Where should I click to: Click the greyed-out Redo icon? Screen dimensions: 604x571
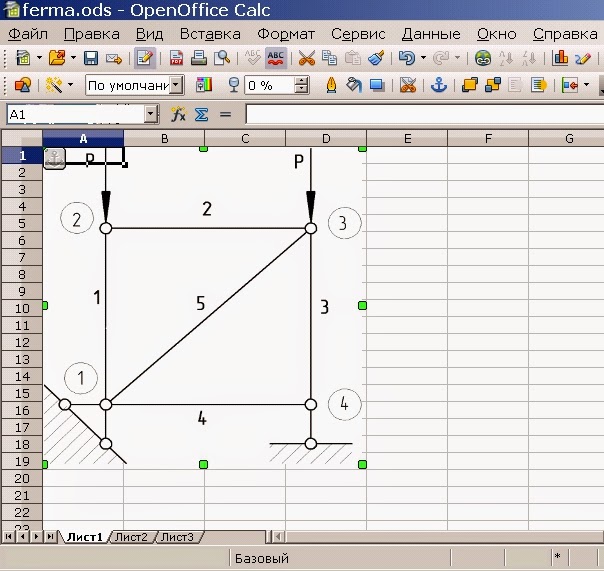point(441,59)
